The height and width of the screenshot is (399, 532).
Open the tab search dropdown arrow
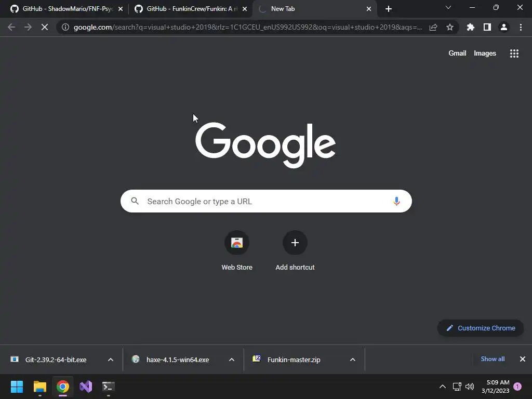[448, 7]
